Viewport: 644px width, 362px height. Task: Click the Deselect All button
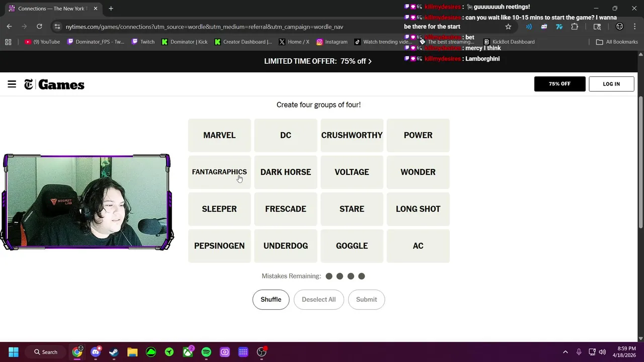tap(318, 300)
